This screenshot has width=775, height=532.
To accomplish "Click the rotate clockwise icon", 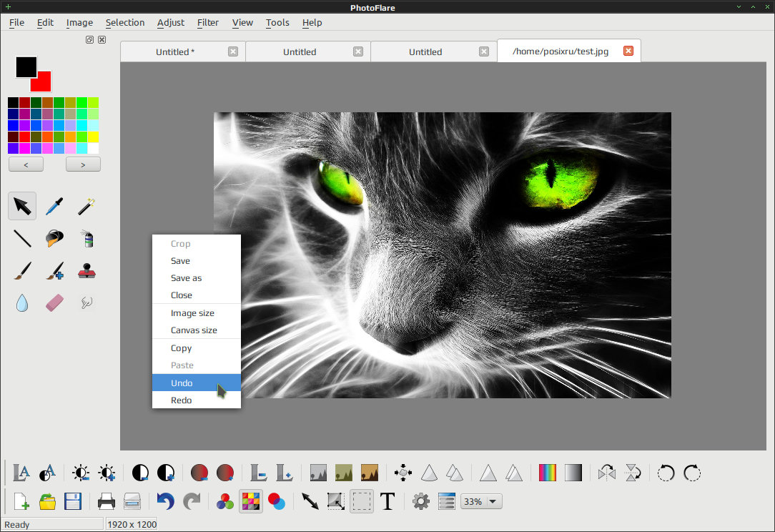I will point(692,473).
